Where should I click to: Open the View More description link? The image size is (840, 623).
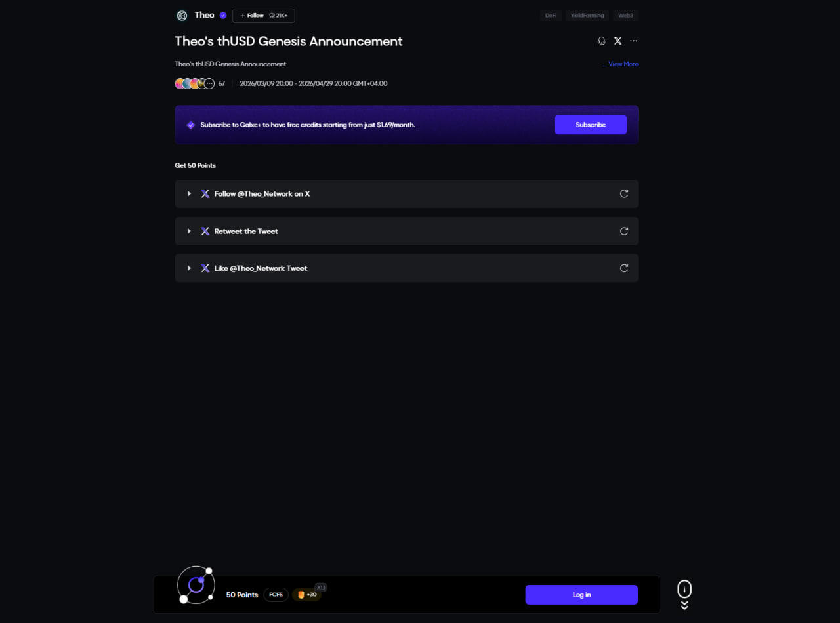click(x=622, y=64)
